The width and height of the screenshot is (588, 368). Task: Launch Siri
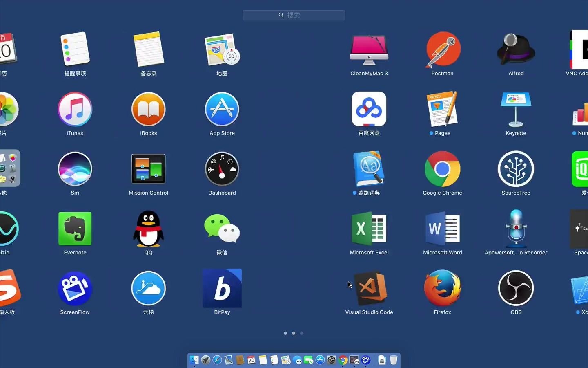(75, 169)
